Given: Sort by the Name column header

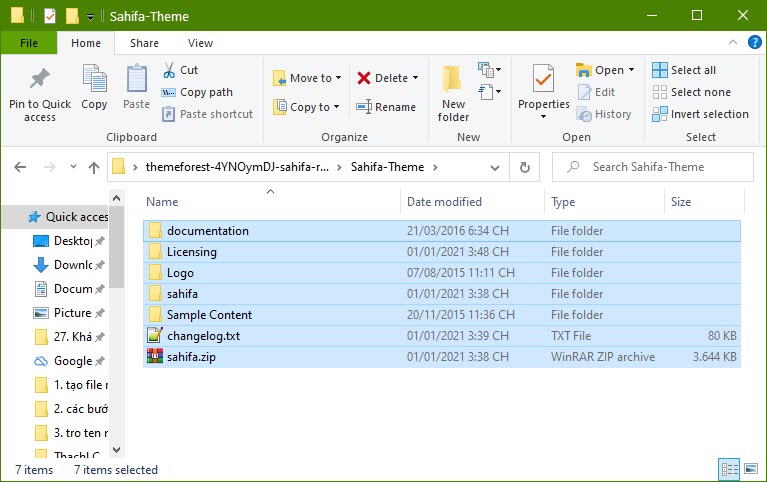Looking at the screenshot, I should click(271, 202).
